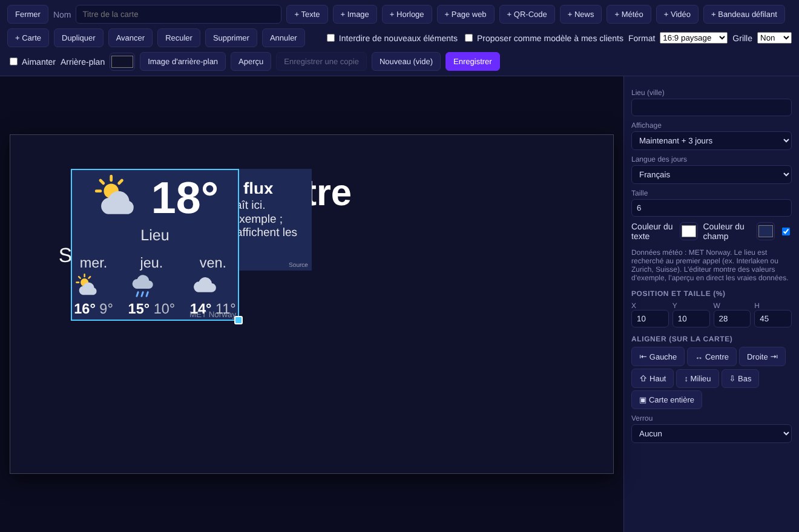
Task: Add an Horloge element
Action: (x=407, y=14)
